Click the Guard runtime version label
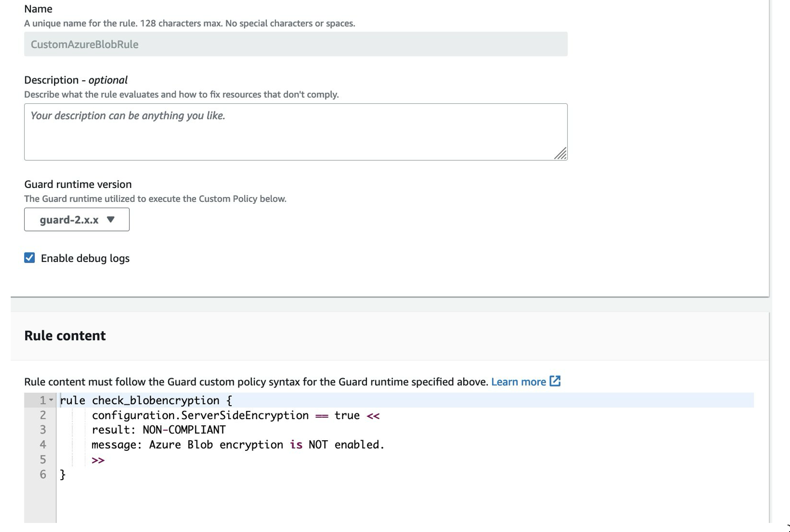Screen dimensions: 790x532 (x=78, y=184)
